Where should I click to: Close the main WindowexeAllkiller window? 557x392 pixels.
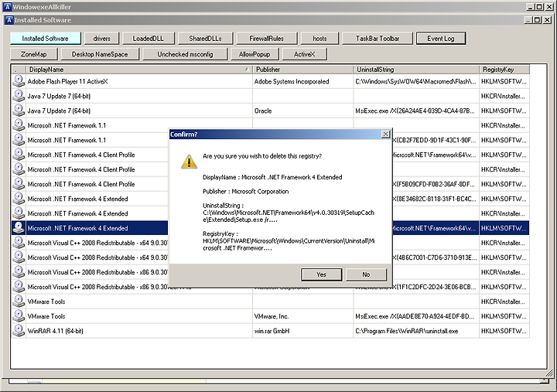point(548,7)
